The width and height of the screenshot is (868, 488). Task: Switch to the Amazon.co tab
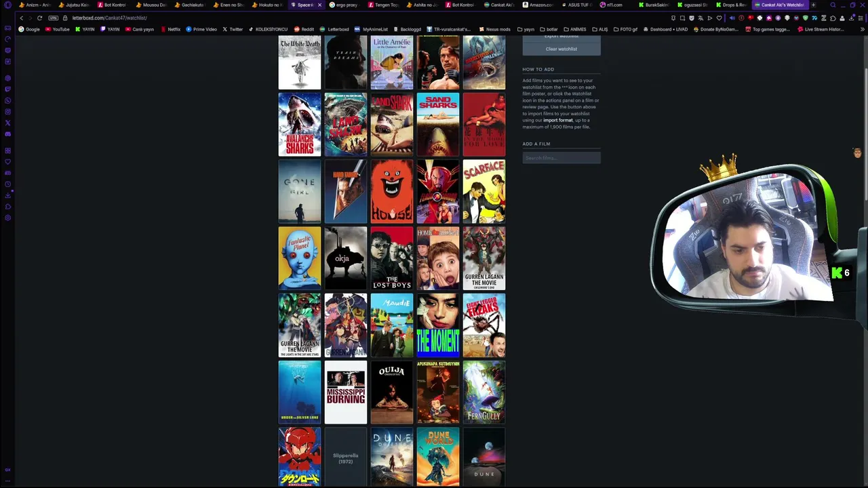pos(538,5)
